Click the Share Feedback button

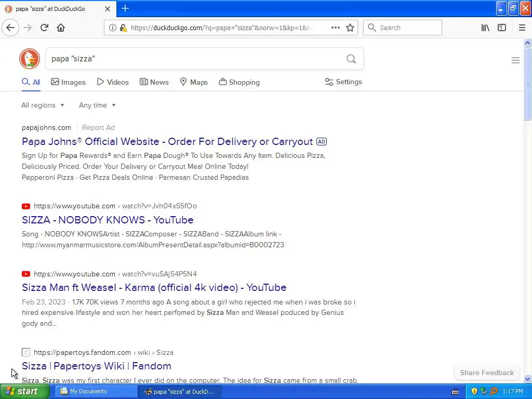pyautogui.click(x=487, y=373)
